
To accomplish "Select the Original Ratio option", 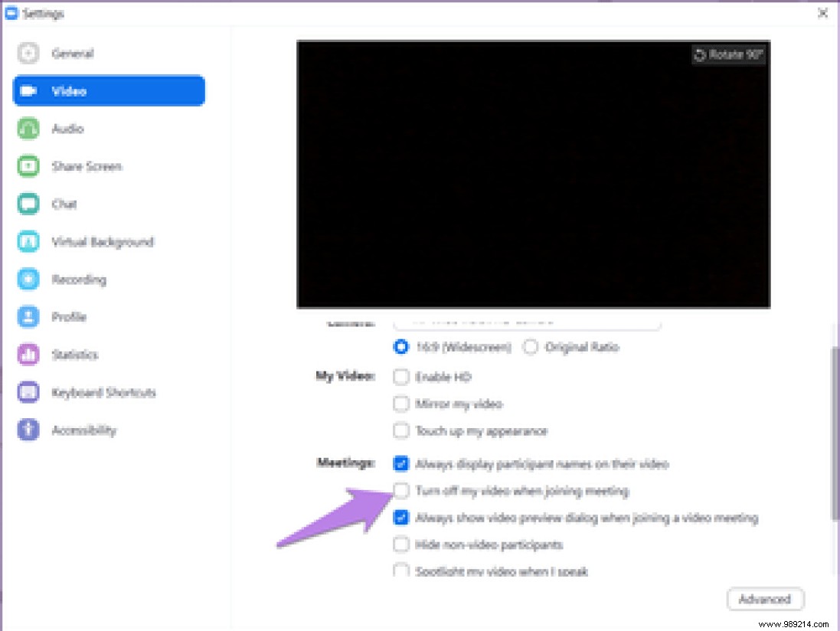I will point(531,347).
